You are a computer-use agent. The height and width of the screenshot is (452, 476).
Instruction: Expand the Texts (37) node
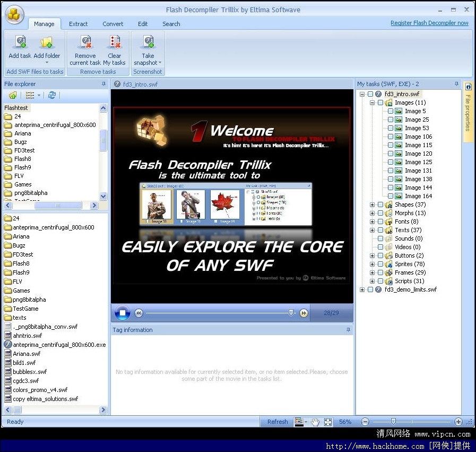coord(372,231)
